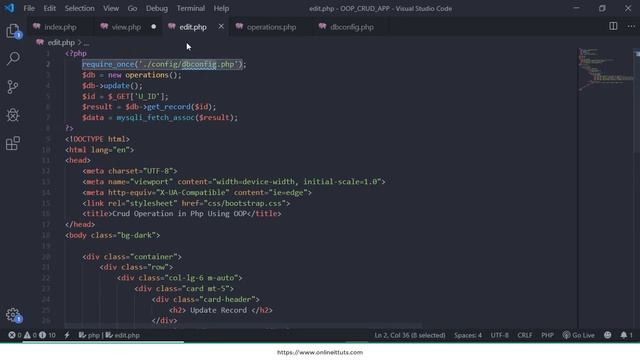The image size is (640, 360).
Task: Click the lightning bolt status icon
Action: [67, 335]
